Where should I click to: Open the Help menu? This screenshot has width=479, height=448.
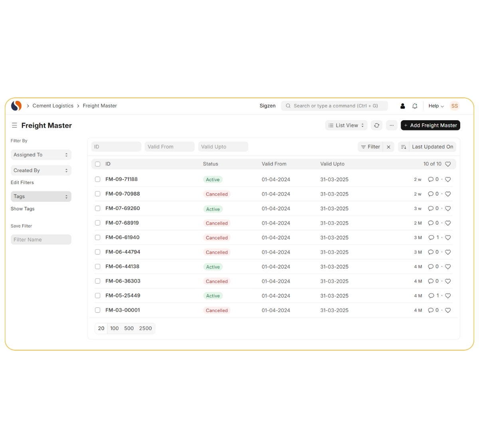(x=436, y=106)
